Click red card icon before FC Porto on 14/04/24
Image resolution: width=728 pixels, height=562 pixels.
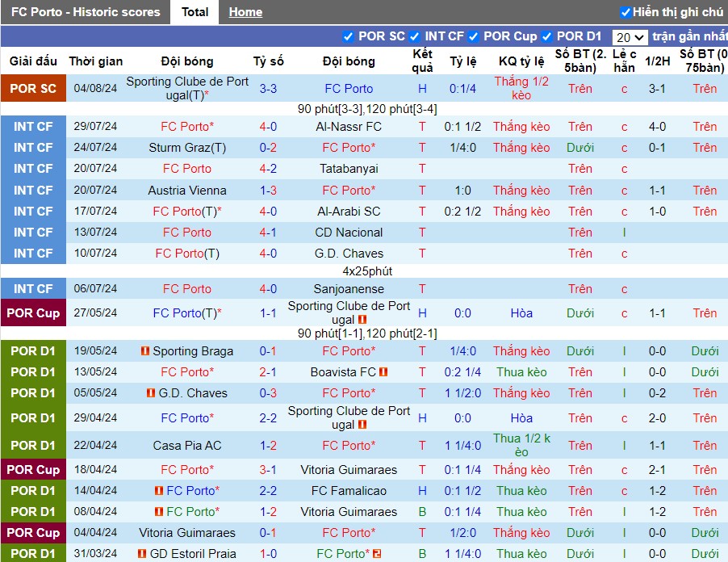tap(159, 490)
